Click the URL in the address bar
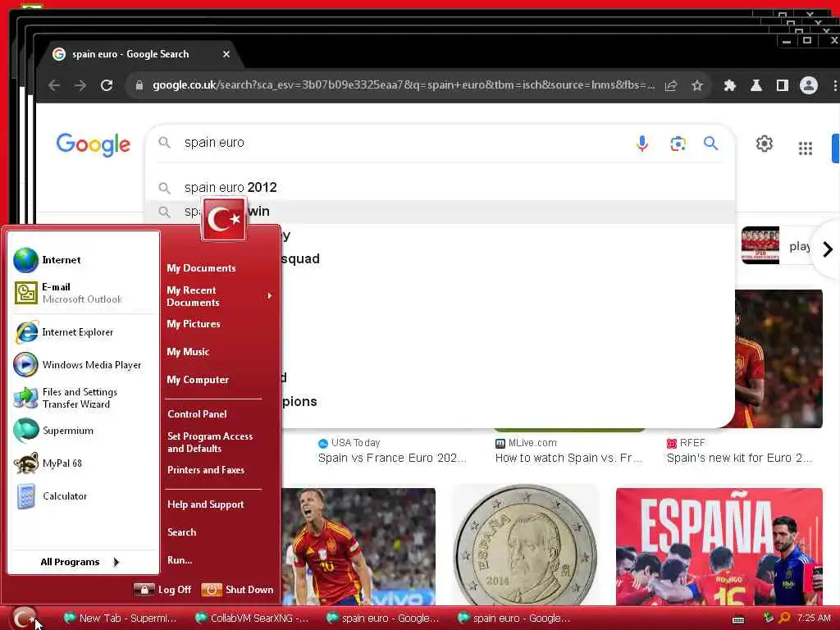The image size is (840, 630). coord(404,85)
